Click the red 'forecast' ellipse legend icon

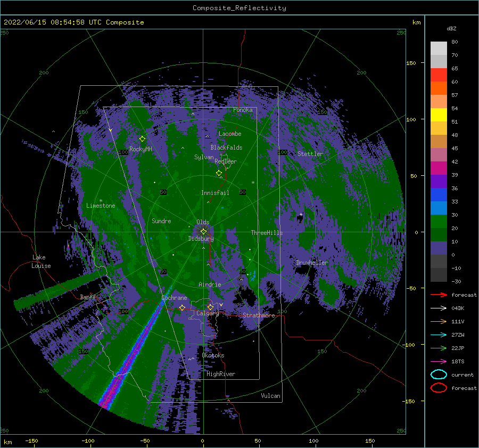point(439,388)
